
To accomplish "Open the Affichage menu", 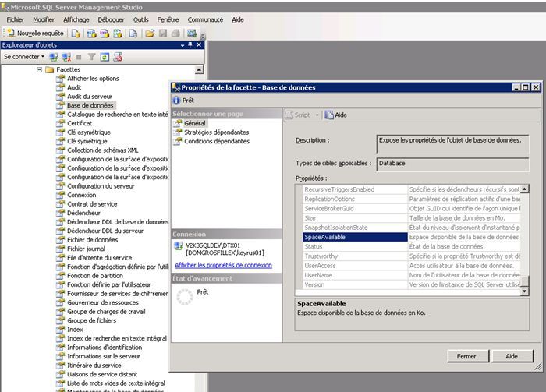I will click(76, 19).
